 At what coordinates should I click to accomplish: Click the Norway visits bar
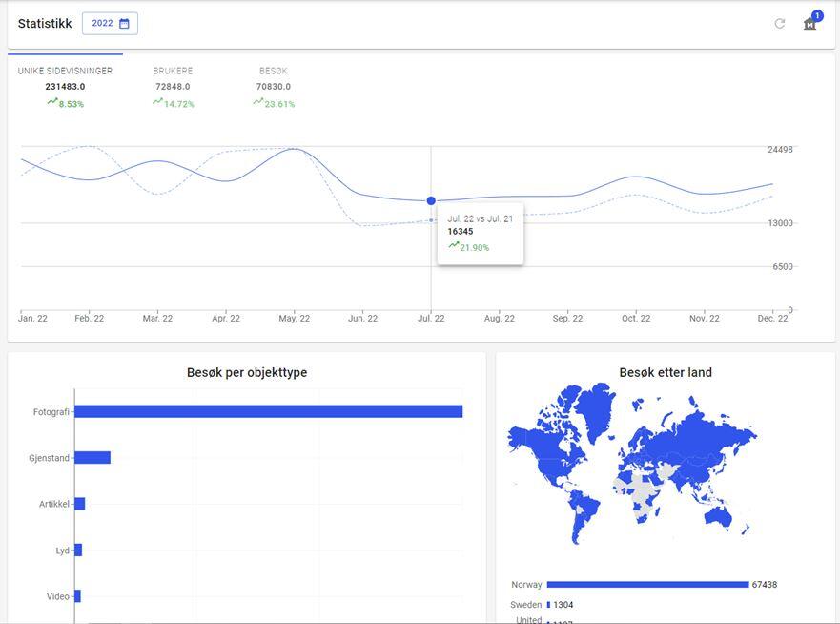[x=647, y=585]
